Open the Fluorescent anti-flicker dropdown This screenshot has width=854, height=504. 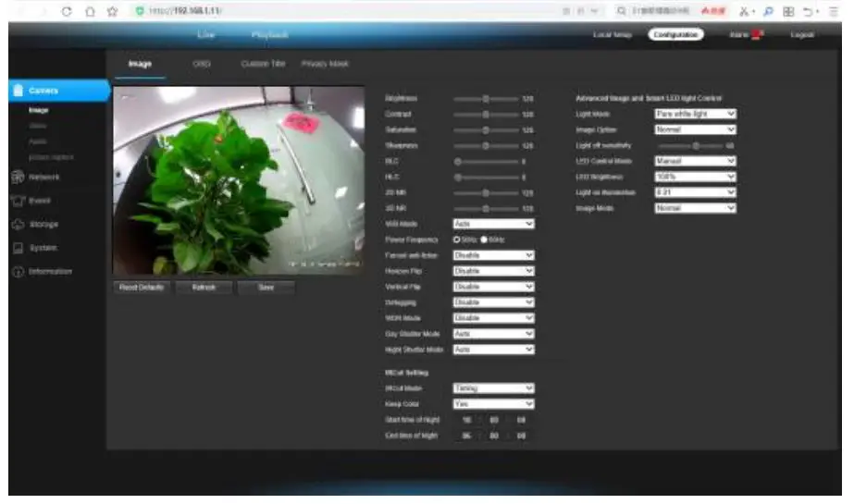[493, 255]
